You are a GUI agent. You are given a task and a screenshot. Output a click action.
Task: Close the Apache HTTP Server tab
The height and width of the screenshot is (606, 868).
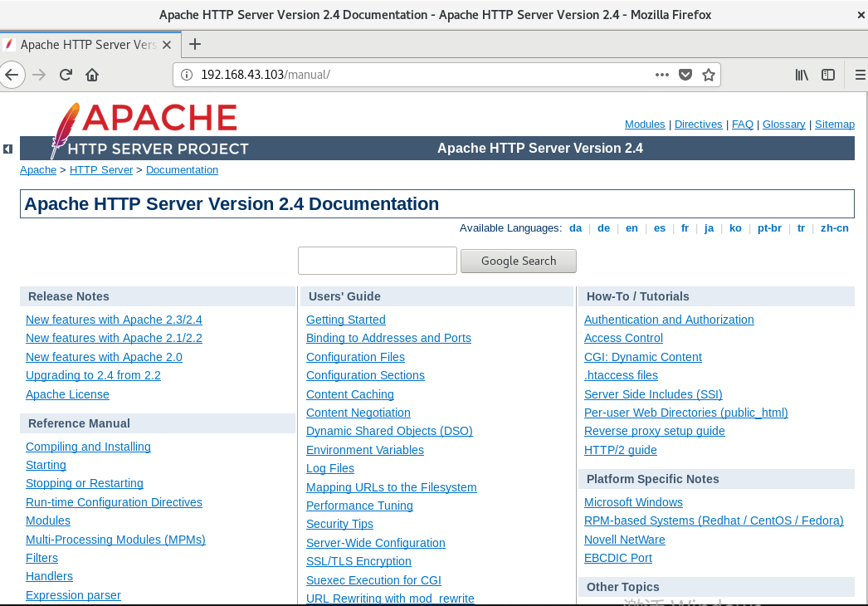167,45
